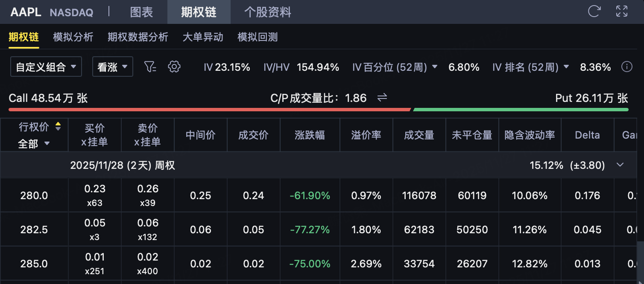Switch to the 个股资料 tab
Image resolution: width=644 pixels, height=284 pixels.
[267, 12]
